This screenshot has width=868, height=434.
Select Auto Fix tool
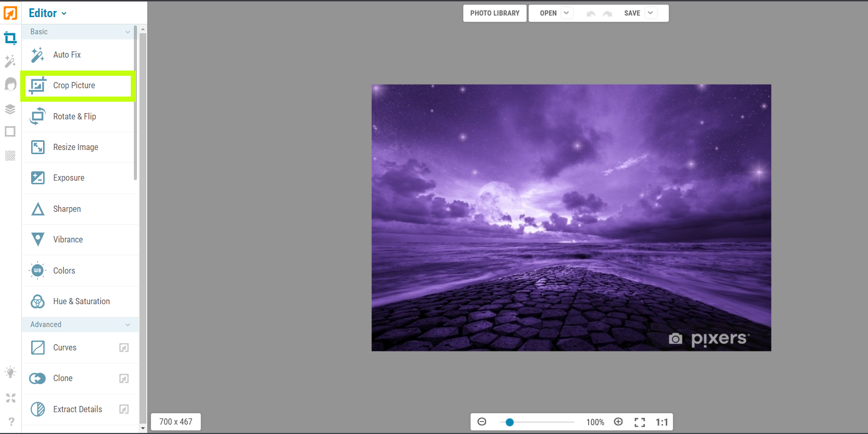80,55
